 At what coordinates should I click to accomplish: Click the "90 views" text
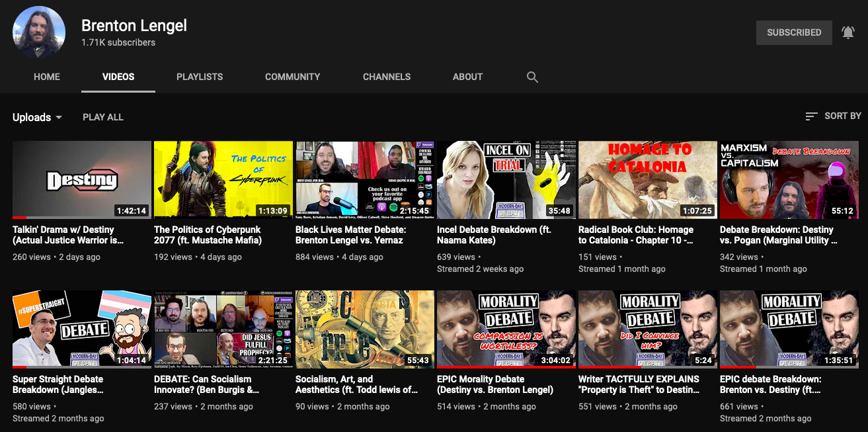tap(312, 406)
